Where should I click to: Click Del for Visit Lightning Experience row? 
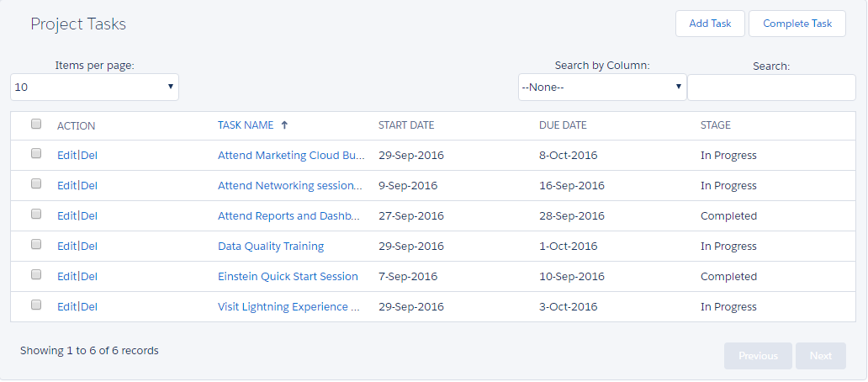pyautogui.click(x=89, y=307)
